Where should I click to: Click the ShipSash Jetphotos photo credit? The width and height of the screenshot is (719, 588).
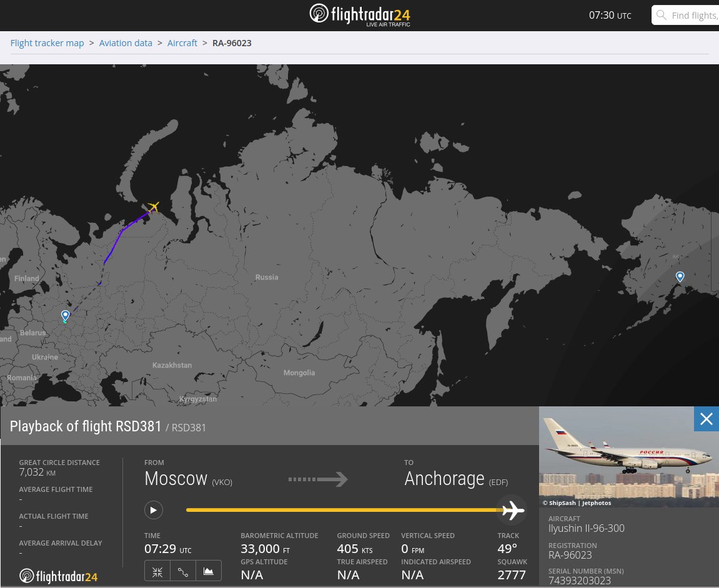[x=577, y=502]
